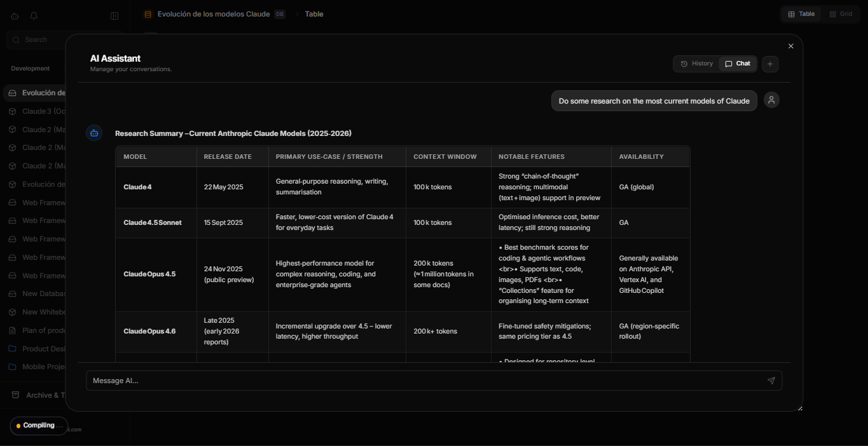The image size is (868, 446).
Task: Click the Compiling status pill
Action: [x=38, y=426]
